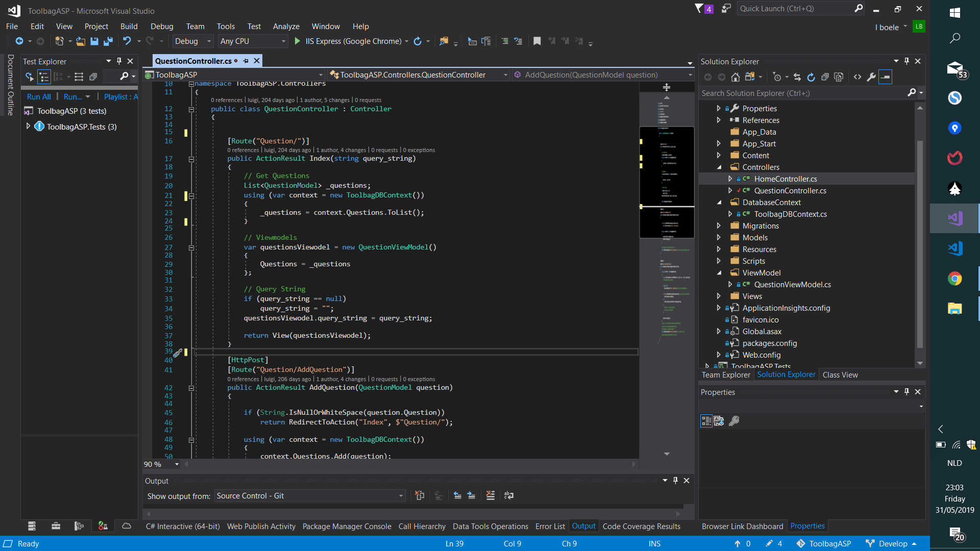Open the Show output from dropdown

coord(310,496)
